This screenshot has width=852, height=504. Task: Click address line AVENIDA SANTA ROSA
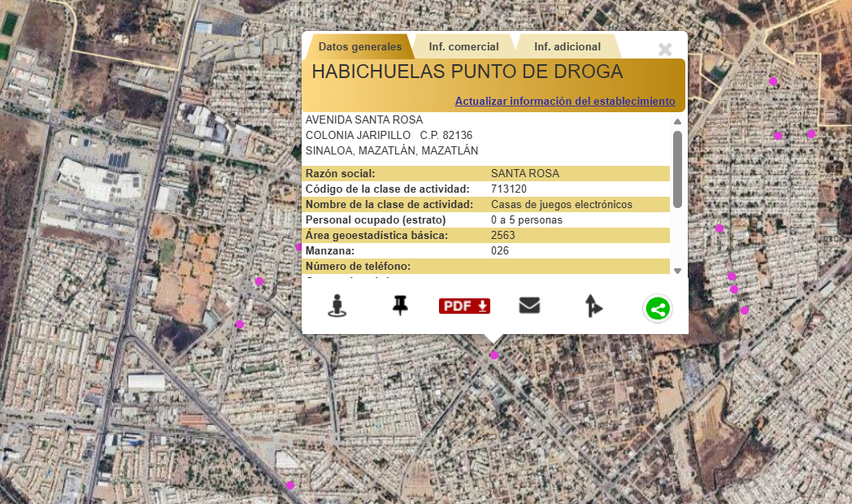364,119
